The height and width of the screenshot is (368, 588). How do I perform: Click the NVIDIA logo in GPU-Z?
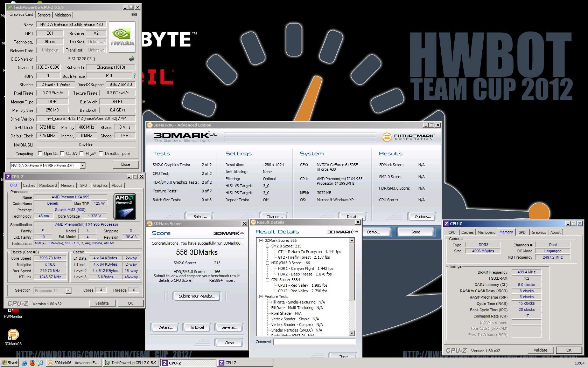tap(122, 37)
